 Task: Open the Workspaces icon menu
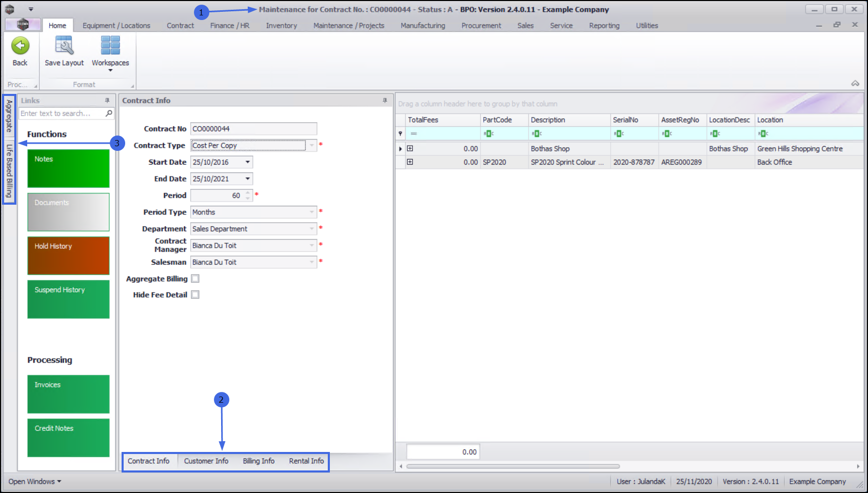(110, 46)
